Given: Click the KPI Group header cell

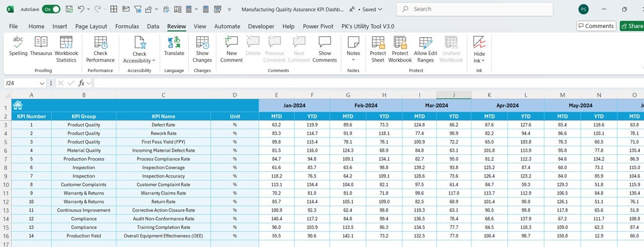Looking at the screenshot, I should pyautogui.click(x=84, y=116).
